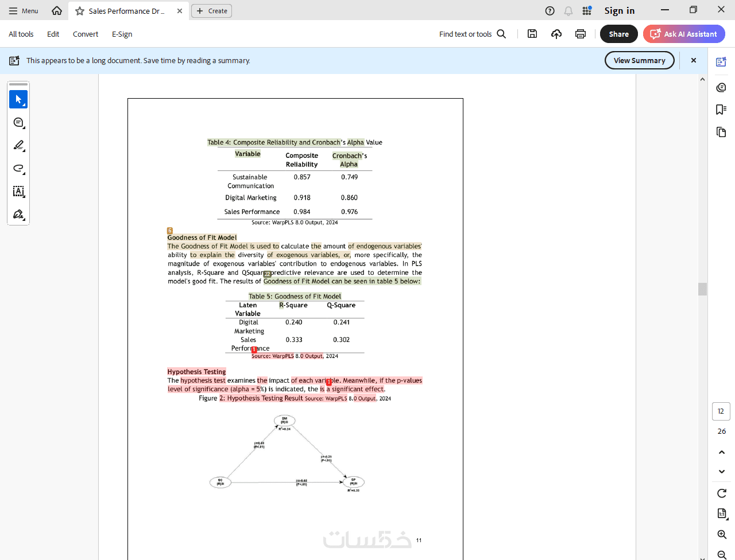
Task: Click the Cronbach's Alpha value 0.976
Action: 349,212
